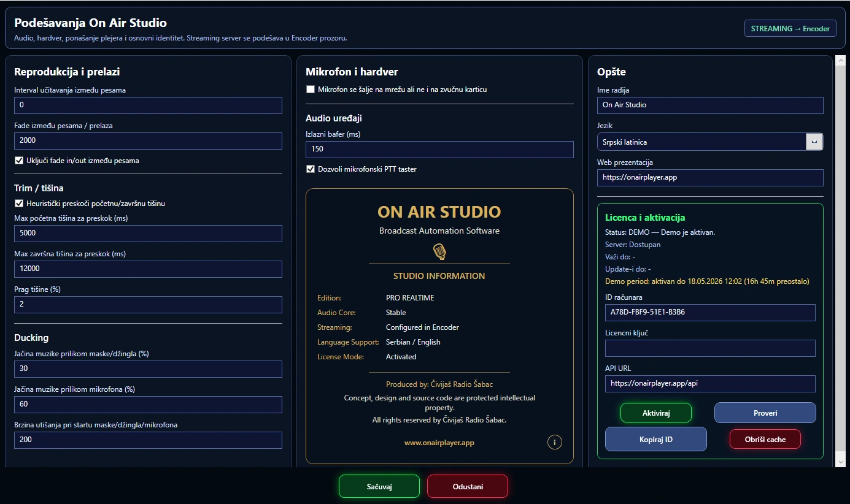Open the Jezik language dropdown
Viewport: 850px width, 504px height.
tap(710, 142)
